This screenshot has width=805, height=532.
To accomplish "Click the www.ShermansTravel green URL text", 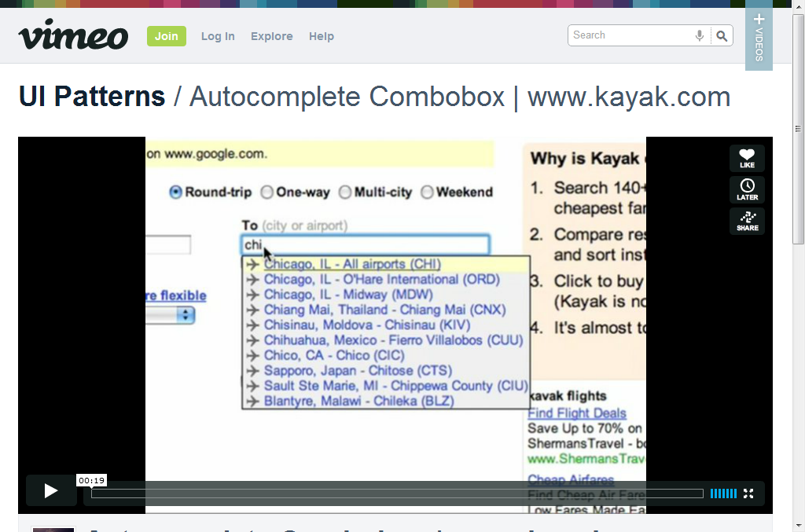I will pyautogui.click(x=586, y=459).
